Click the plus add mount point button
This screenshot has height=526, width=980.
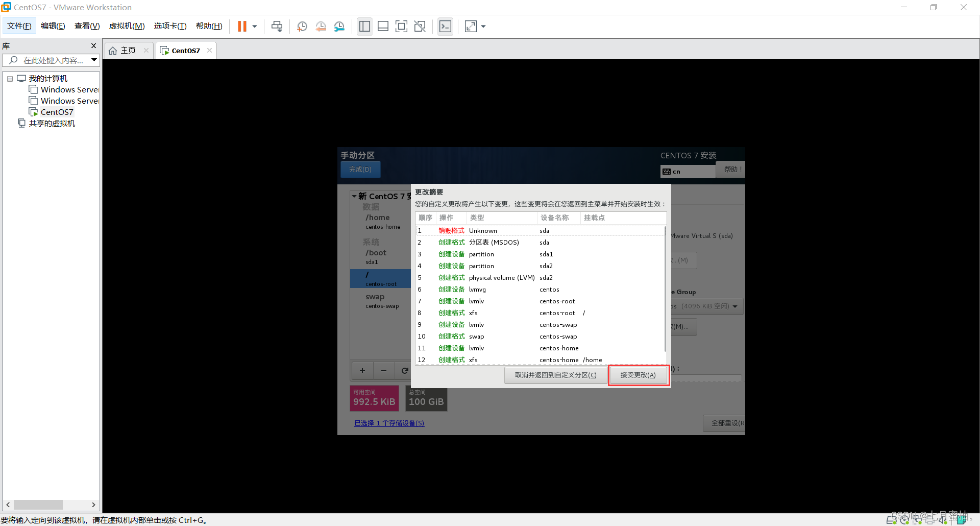coord(362,371)
